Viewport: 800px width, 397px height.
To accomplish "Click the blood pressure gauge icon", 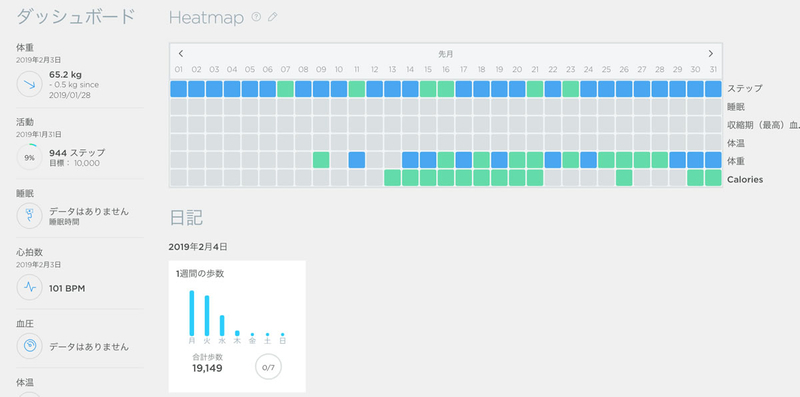I will pos(30,346).
